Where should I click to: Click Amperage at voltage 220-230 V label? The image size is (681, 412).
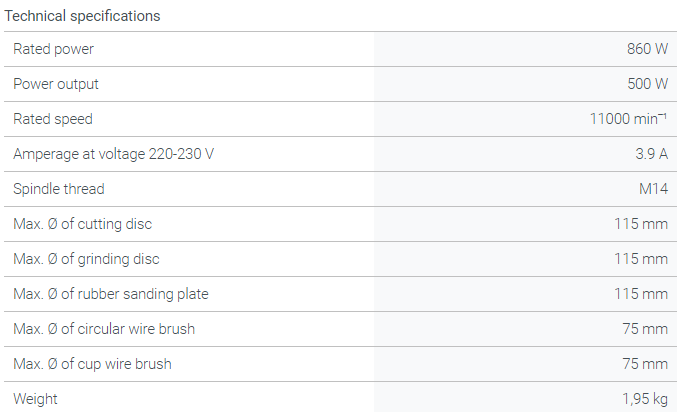(x=114, y=154)
